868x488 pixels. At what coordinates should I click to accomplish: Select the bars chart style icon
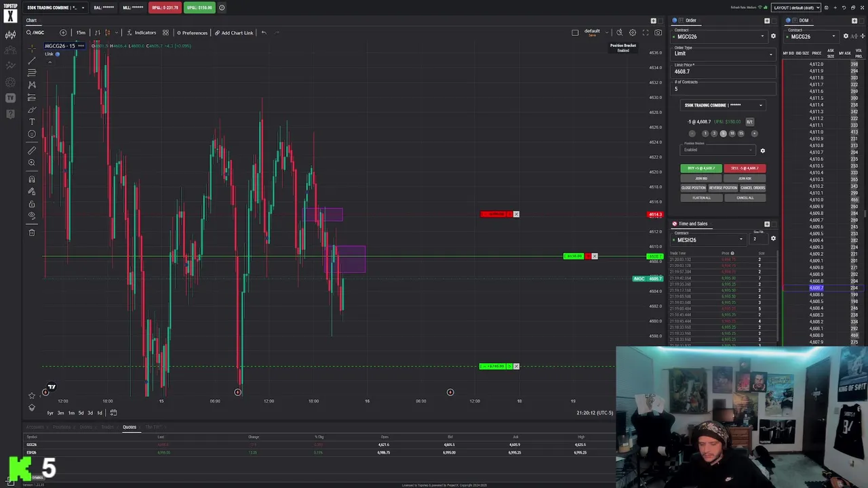tap(97, 33)
